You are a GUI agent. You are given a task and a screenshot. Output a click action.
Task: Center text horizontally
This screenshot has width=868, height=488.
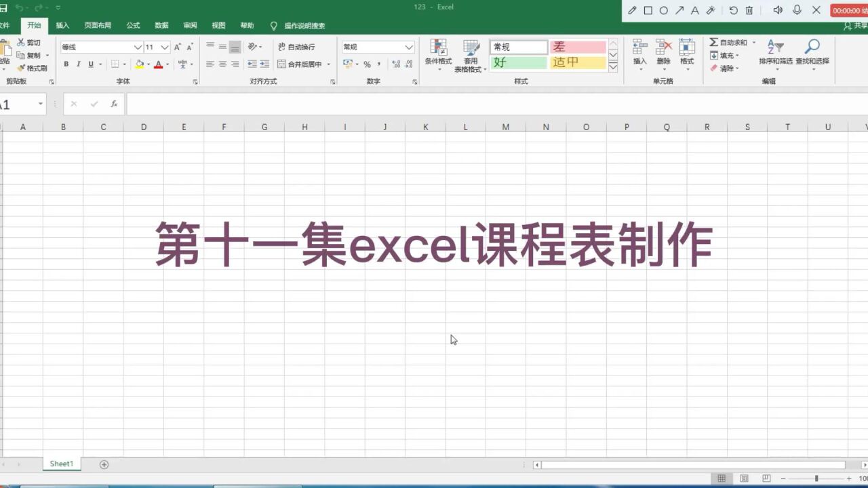pyautogui.click(x=222, y=64)
